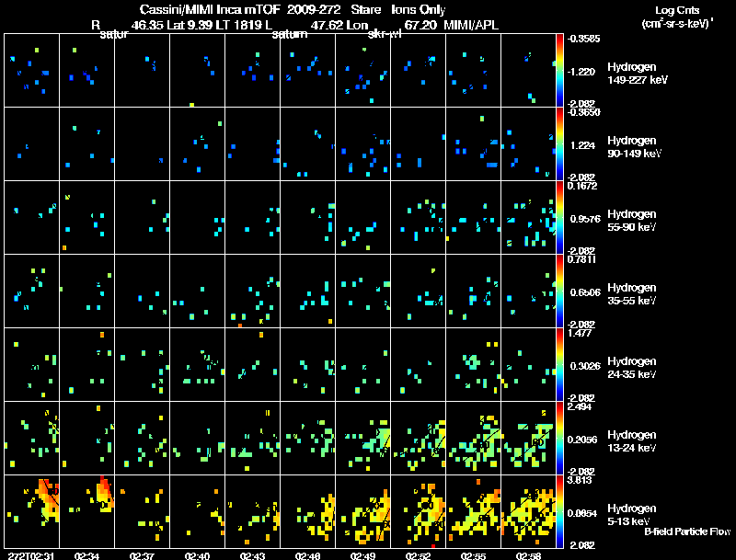Click the color bar for the 149-227 keV row

pos(559,70)
